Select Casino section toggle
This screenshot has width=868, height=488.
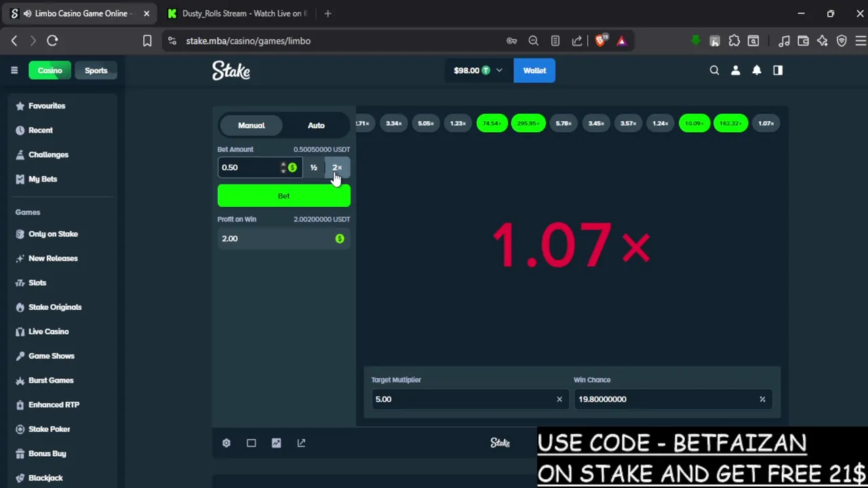point(50,70)
